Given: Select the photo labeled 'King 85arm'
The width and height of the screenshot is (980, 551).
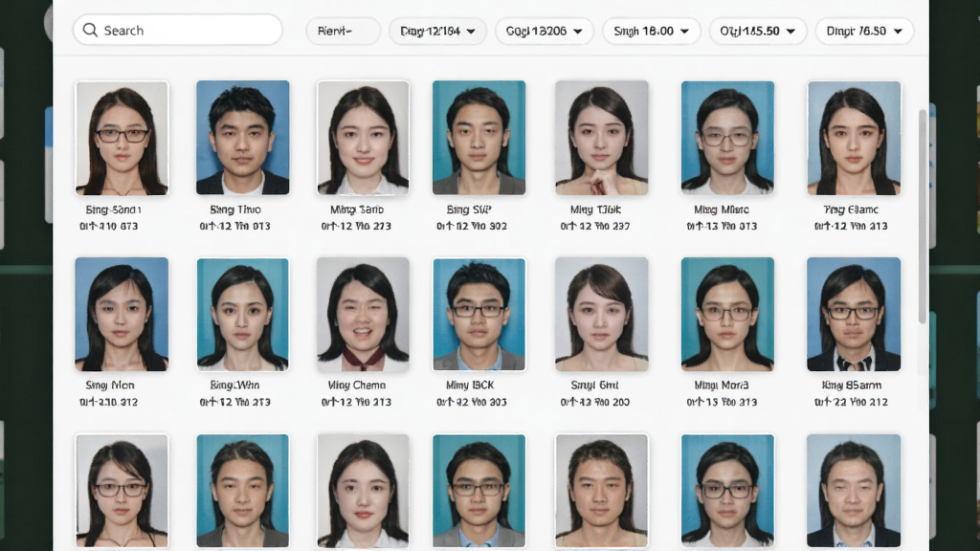Looking at the screenshot, I should (x=854, y=314).
